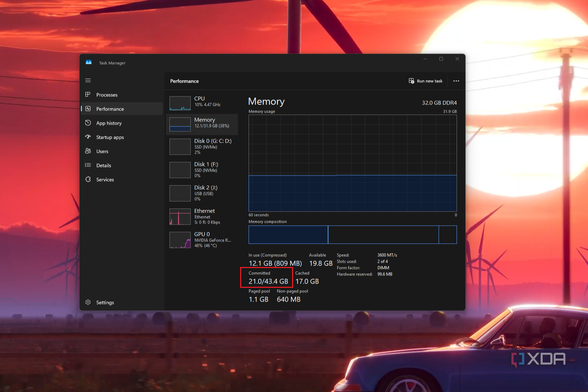Select the Memory performance graph thumbnail
Viewport: 588px width, 392px height.
click(x=180, y=125)
